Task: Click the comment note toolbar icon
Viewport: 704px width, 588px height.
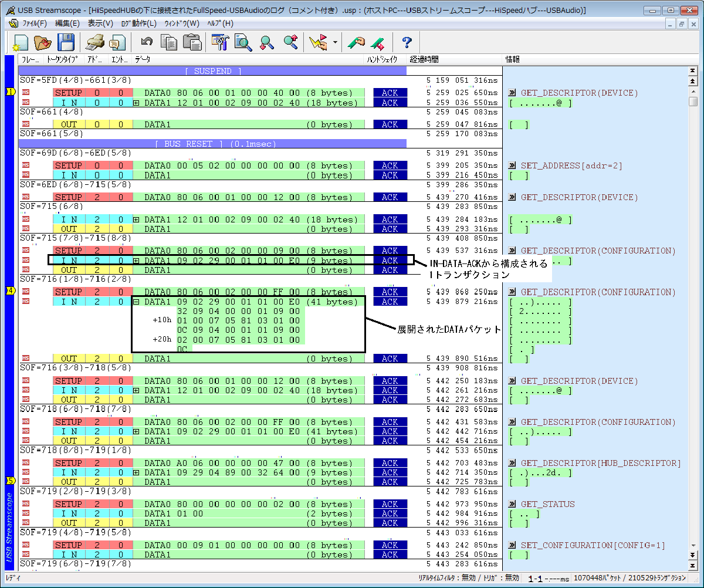Action: 117,42
